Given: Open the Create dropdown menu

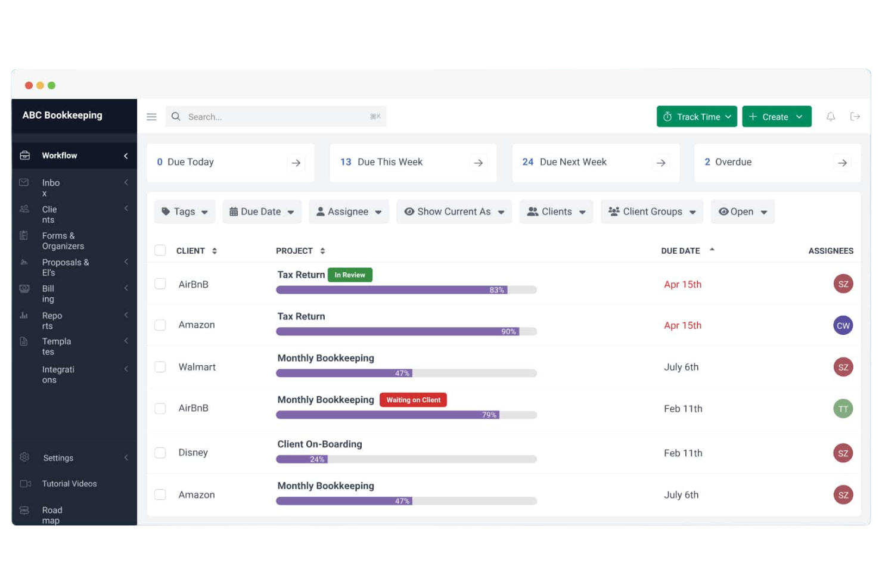Looking at the screenshot, I should (777, 116).
